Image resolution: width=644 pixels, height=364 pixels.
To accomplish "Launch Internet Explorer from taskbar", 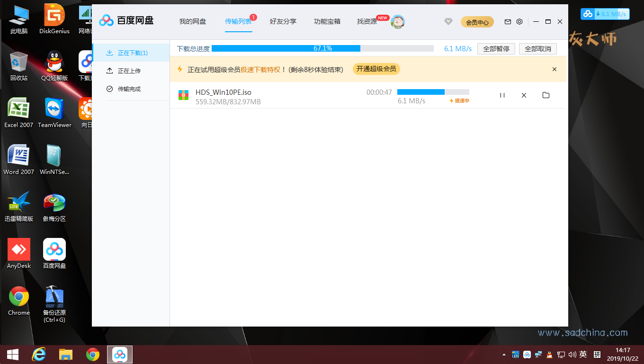I will 39,355.
